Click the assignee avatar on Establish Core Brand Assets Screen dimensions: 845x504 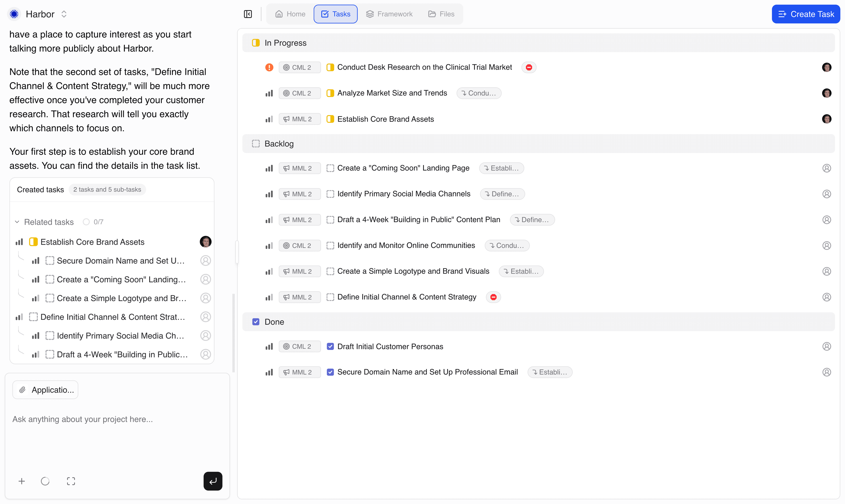click(x=827, y=119)
